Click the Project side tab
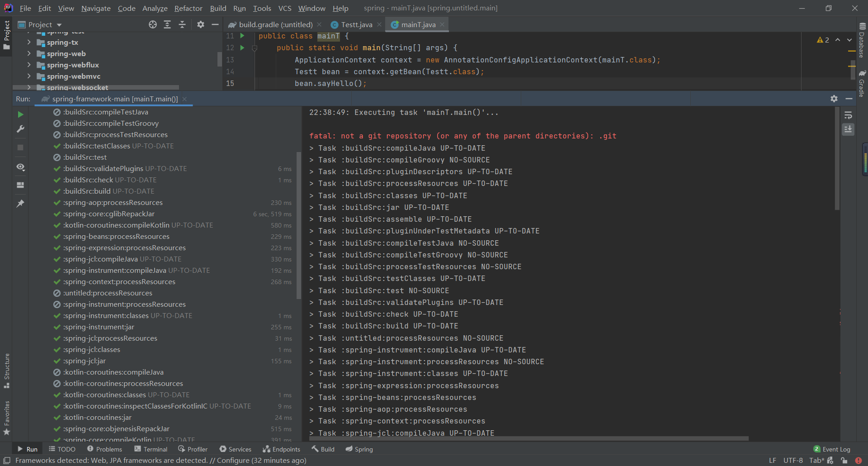This screenshot has width=868, height=466. click(6, 35)
